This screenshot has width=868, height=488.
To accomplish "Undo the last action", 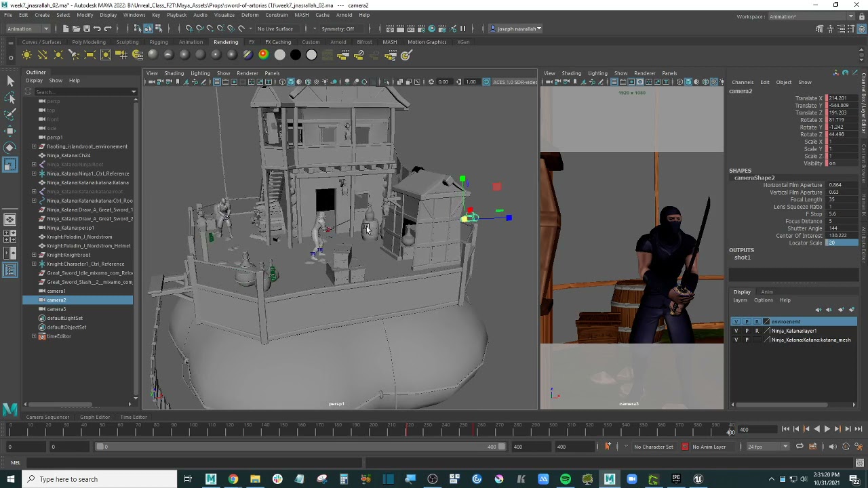I will click(97, 28).
